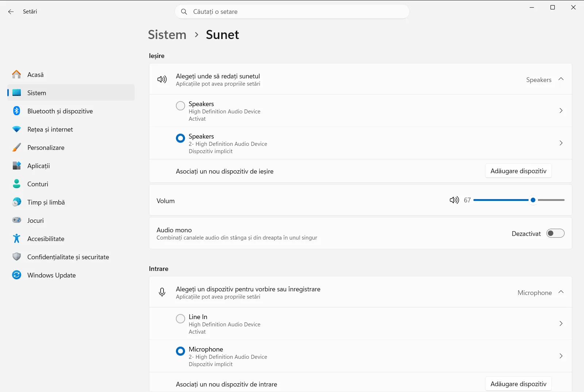Click the Accesibilitate figure icon
Viewport: 584px width, 392px height.
point(16,238)
